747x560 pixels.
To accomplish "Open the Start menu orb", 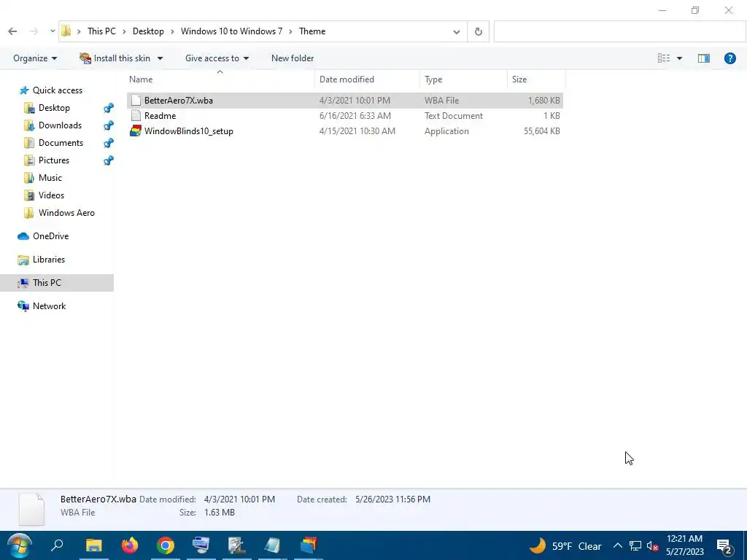I will 20,545.
